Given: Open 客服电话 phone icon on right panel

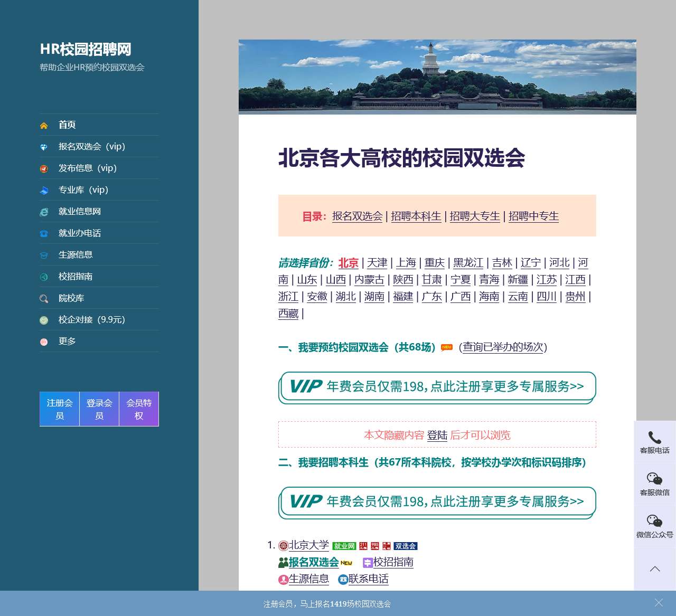Looking at the screenshot, I should (x=654, y=438).
